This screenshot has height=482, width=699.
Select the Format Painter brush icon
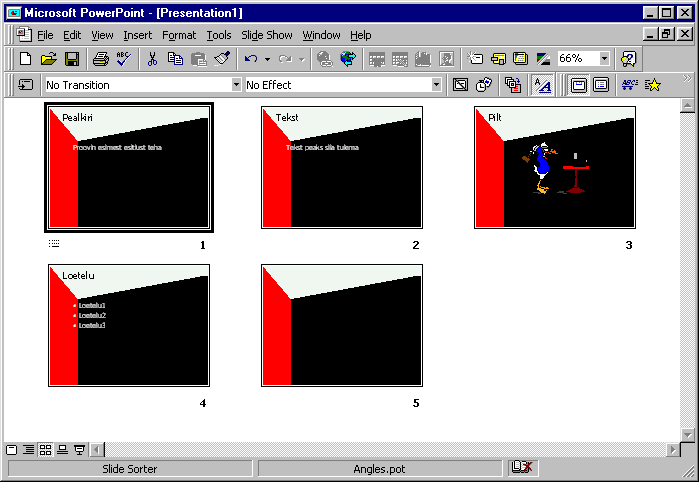[x=222, y=59]
